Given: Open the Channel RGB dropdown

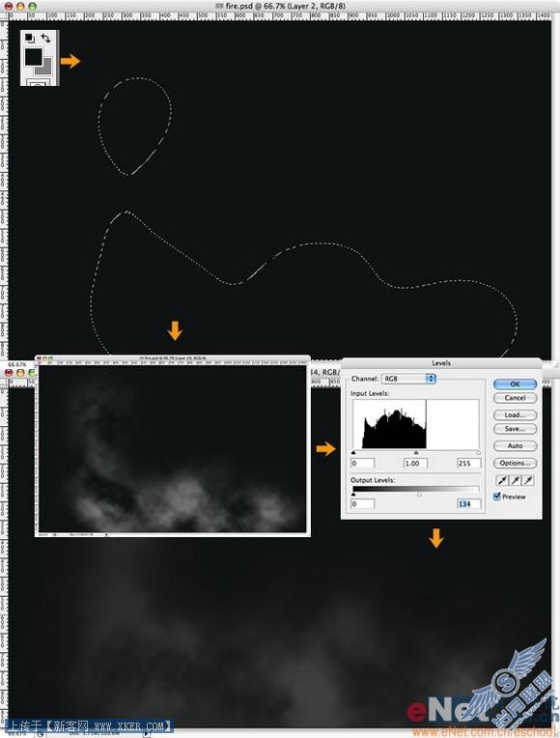Looking at the screenshot, I should click(408, 379).
